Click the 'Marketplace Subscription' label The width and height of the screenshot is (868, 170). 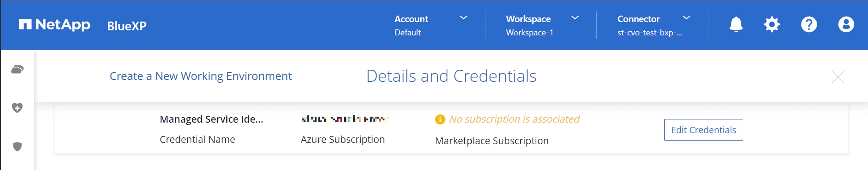coord(492,141)
